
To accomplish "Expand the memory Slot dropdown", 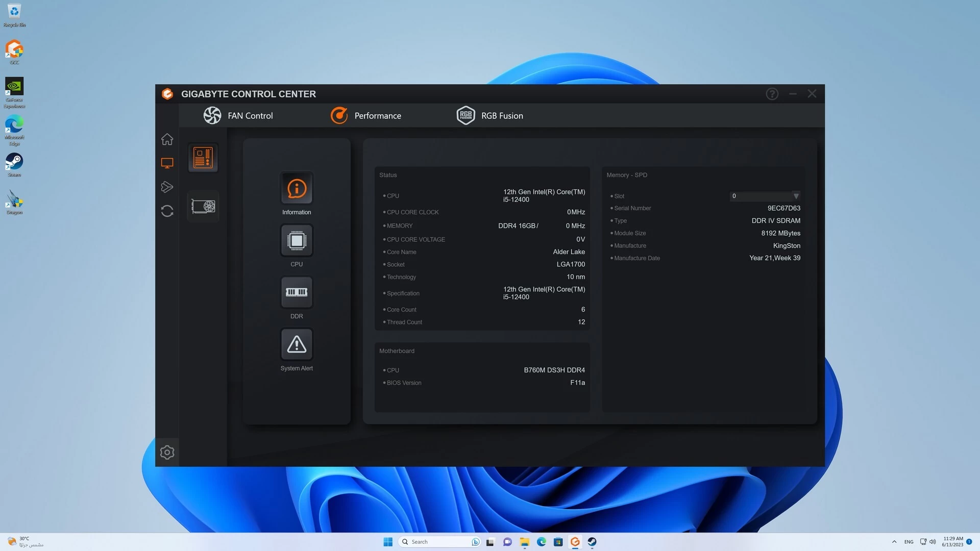I will pos(796,196).
